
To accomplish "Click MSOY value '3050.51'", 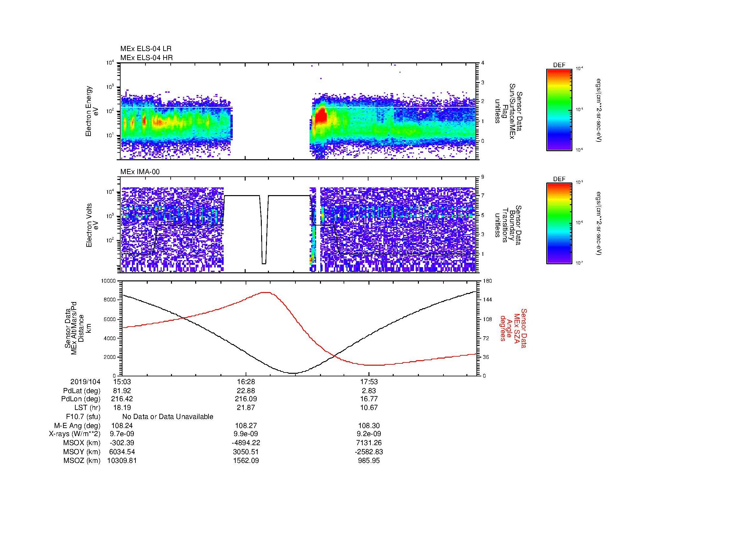I will click(246, 452).
